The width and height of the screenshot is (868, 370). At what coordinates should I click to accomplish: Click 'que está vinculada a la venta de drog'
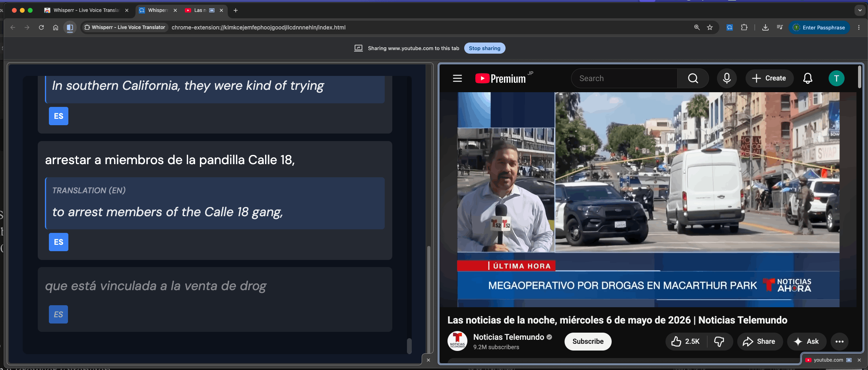point(155,286)
